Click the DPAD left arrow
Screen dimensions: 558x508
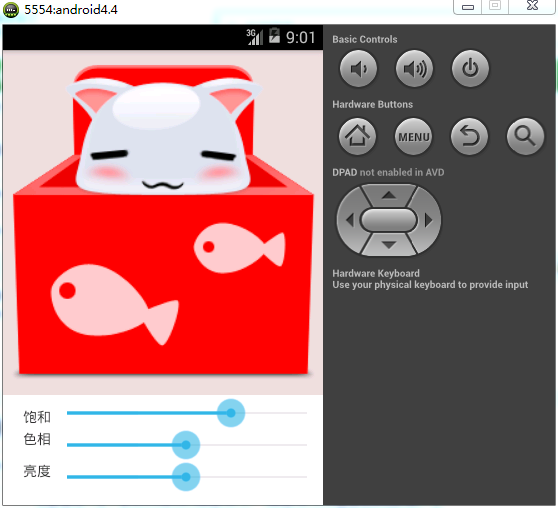[349, 220]
